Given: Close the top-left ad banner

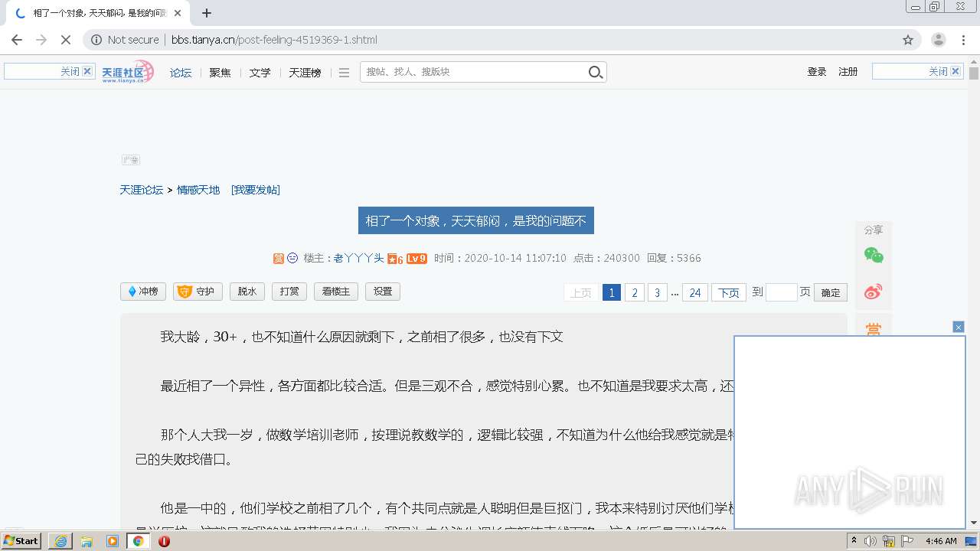Looking at the screenshot, I should (87, 71).
